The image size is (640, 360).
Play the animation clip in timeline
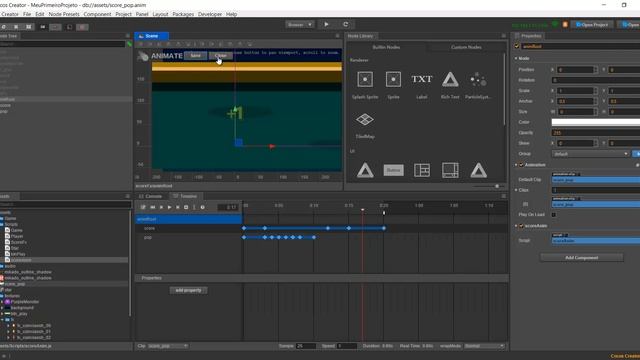pos(169,207)
